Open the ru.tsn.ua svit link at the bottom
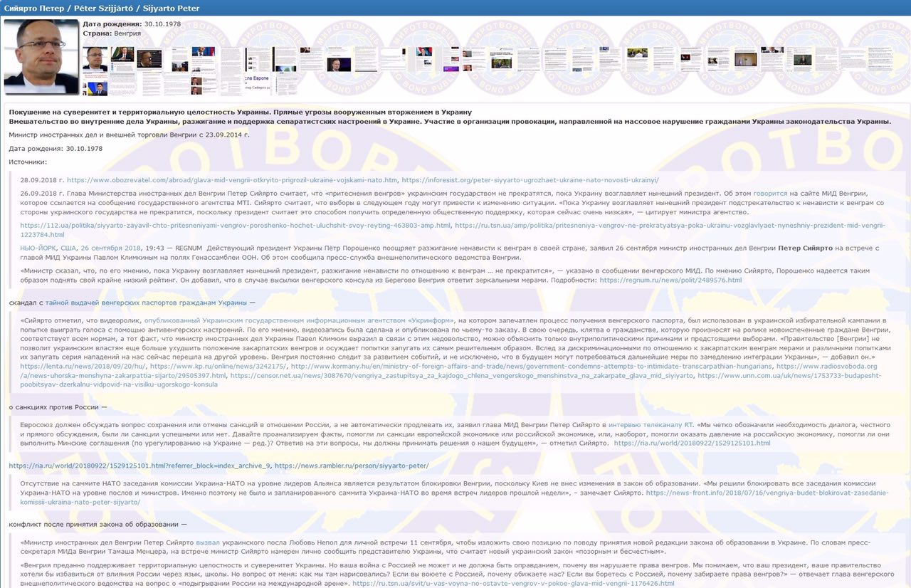911x588 pixels. coord(513,583)
